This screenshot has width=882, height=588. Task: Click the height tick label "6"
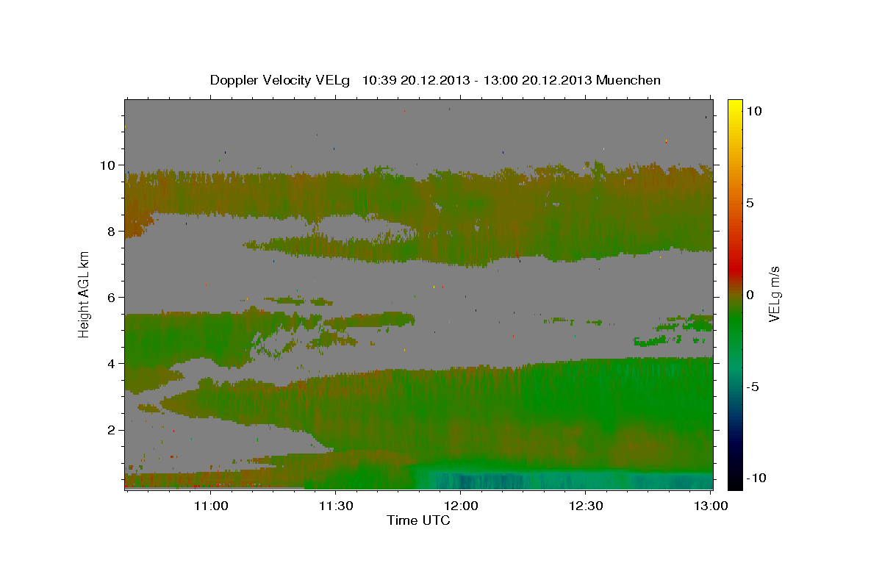(113, 298)
